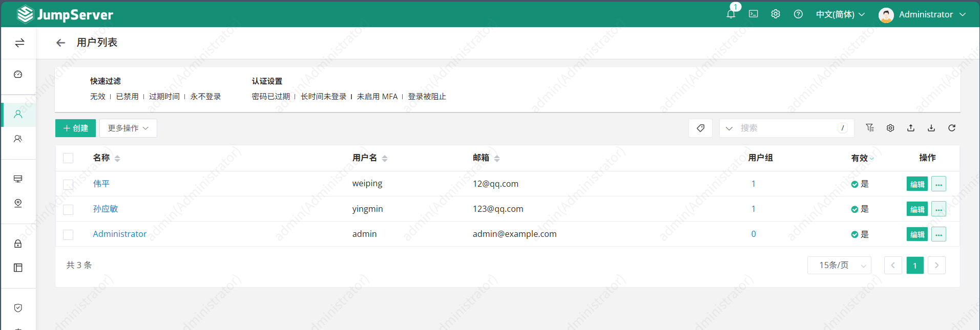
Task: Refresh the user list table
Action: click(x=951, y=128)
